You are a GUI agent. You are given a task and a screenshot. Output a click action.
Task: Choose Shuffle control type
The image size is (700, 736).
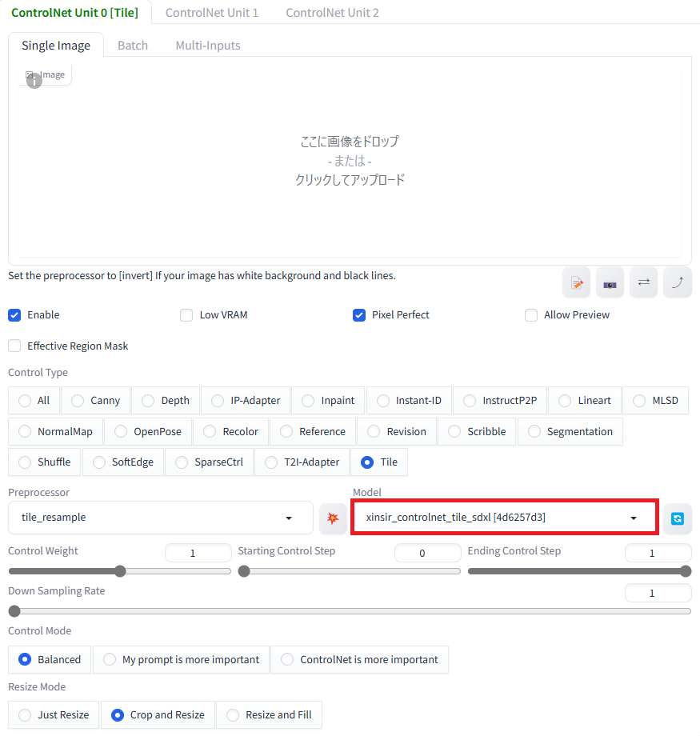[x=45, y=462]
